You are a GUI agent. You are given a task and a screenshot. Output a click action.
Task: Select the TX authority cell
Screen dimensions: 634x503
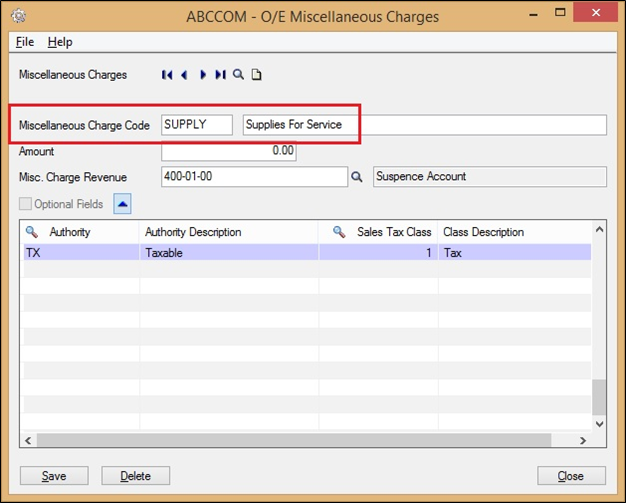[81, 253]
